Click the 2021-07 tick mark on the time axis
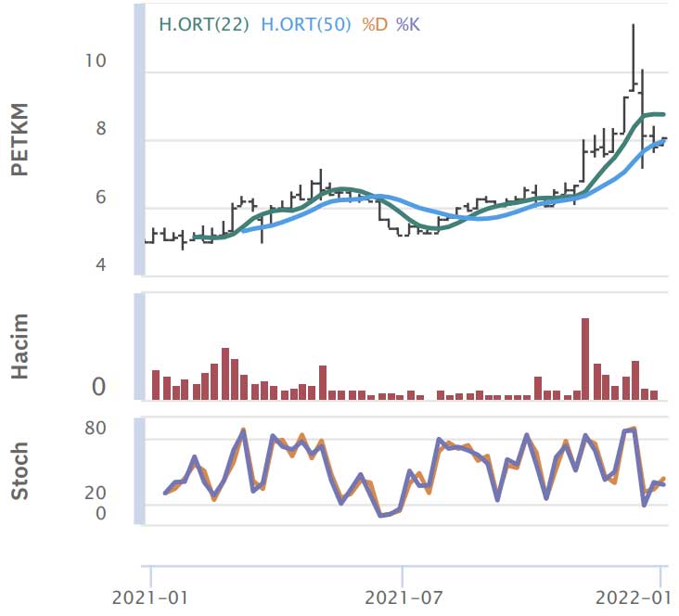The height and width of the screenshot is (616, 679). tap(403, 576)
